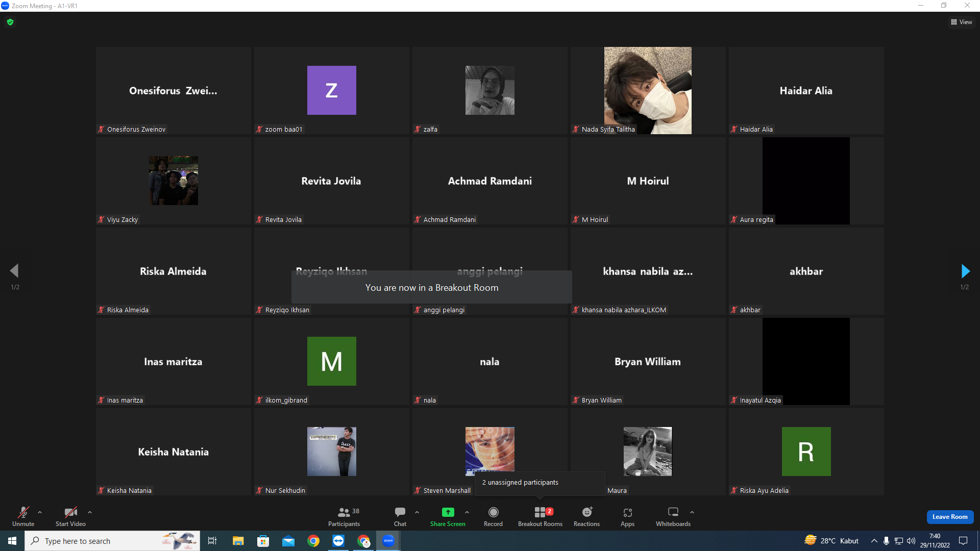Viewport: 980px width, 551px height.
Task: Select the Riska Almeida participant tile
Action: tap(174, 271)
